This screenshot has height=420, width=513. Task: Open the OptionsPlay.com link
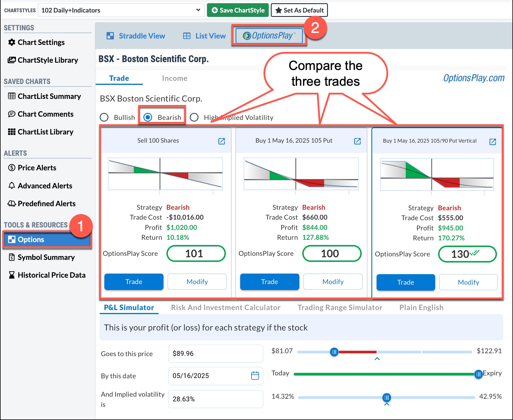click(x=474, y=78)
